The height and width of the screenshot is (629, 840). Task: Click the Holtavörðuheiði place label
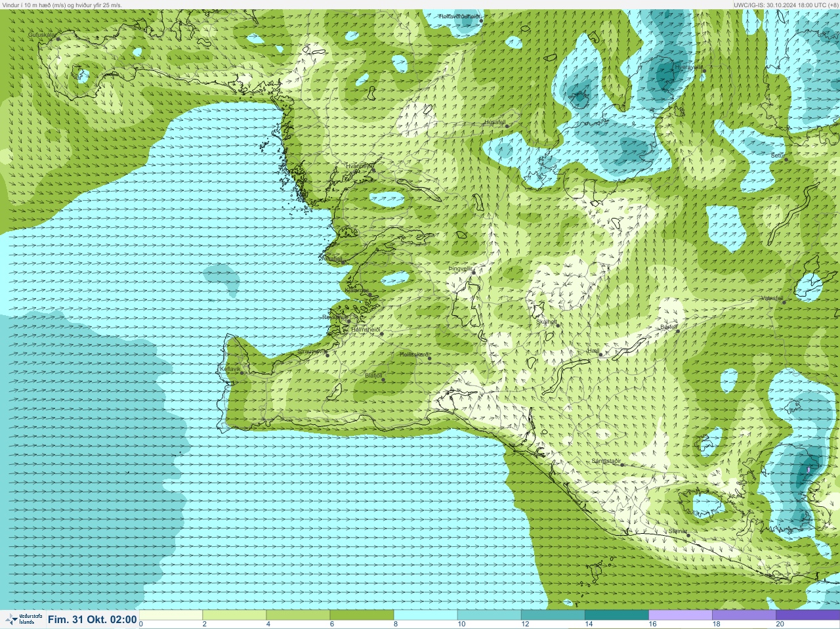point(460,16)
